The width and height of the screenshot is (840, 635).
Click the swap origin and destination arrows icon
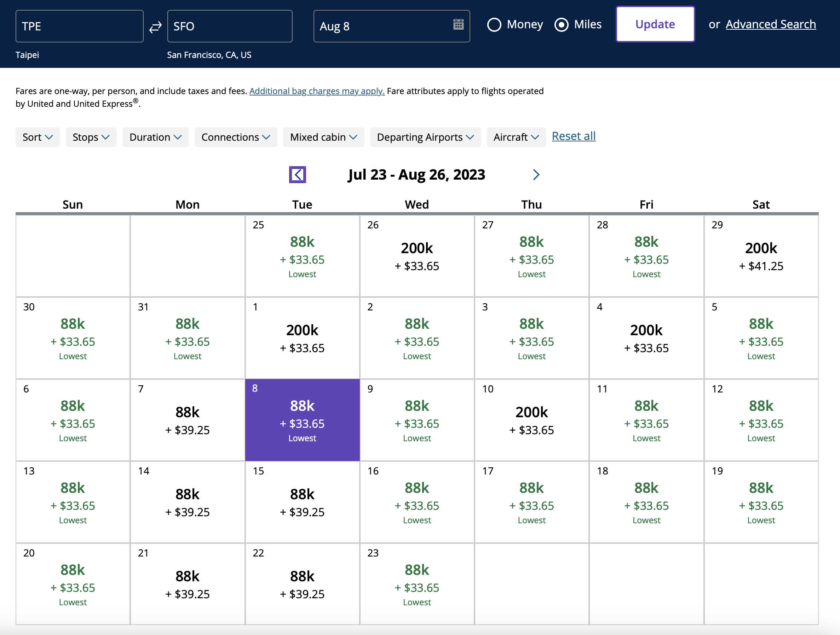tap(155, 27)
